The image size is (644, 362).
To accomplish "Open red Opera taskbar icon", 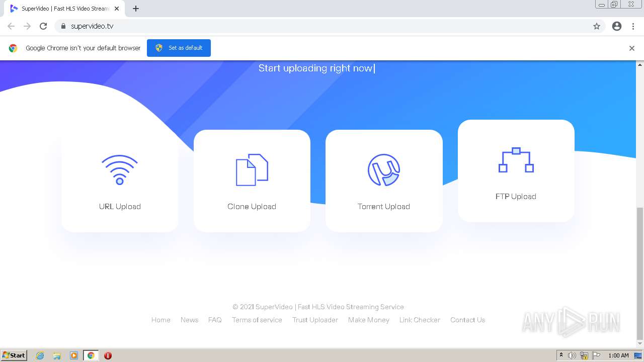I will tap(108, 355).
